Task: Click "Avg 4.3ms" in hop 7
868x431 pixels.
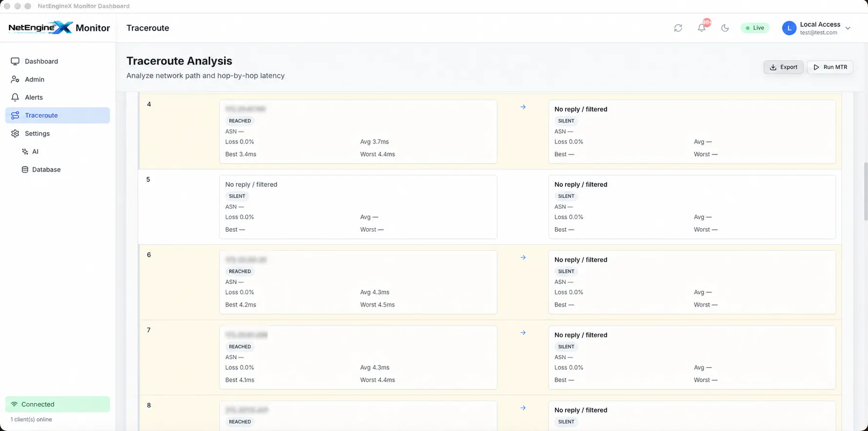Action: (x=375, y=368)
